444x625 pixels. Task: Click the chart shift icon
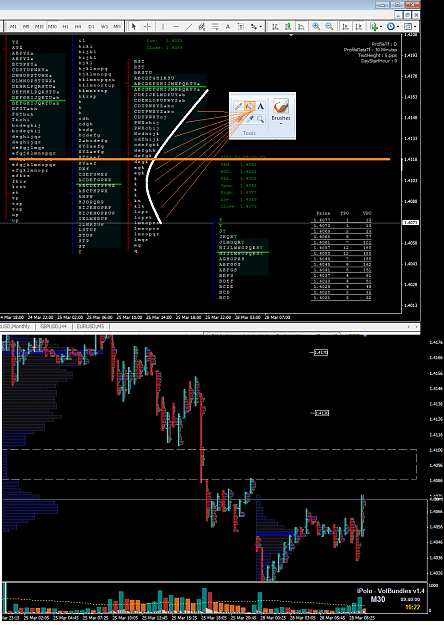pos(359,26)
